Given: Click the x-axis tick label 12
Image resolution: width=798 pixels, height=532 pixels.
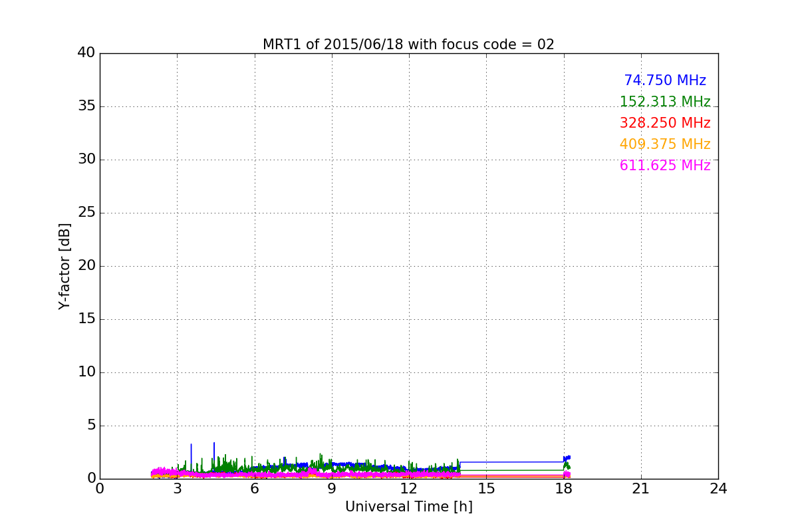Looking at the screenshot, I should click(x=409, y=489).
